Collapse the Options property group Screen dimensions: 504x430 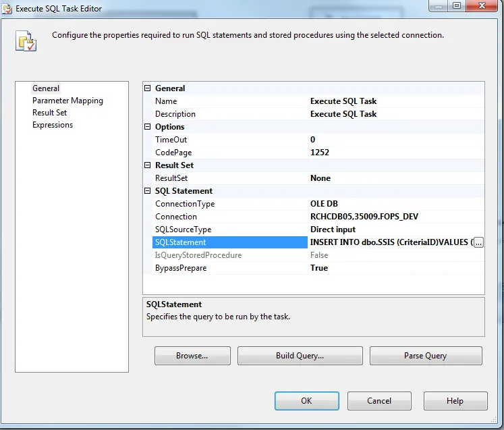coord(148,127)
